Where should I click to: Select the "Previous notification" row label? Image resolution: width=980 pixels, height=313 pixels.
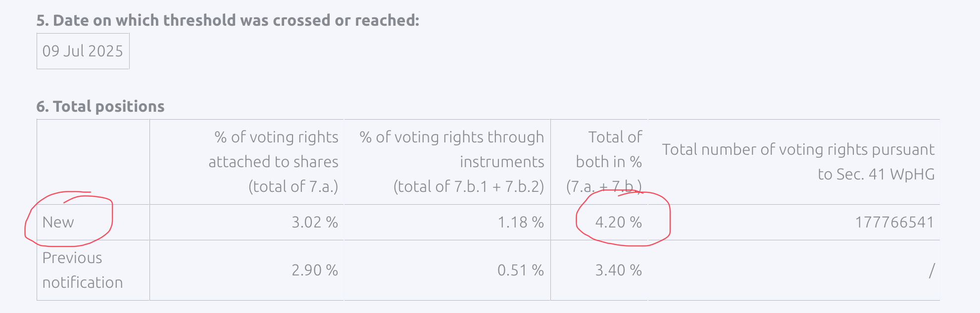(x=82, y=270)
